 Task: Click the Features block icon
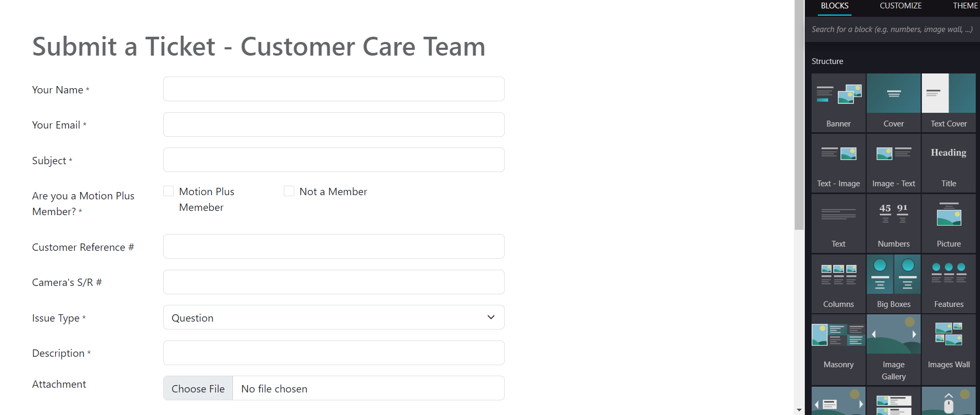pos(949,283)
